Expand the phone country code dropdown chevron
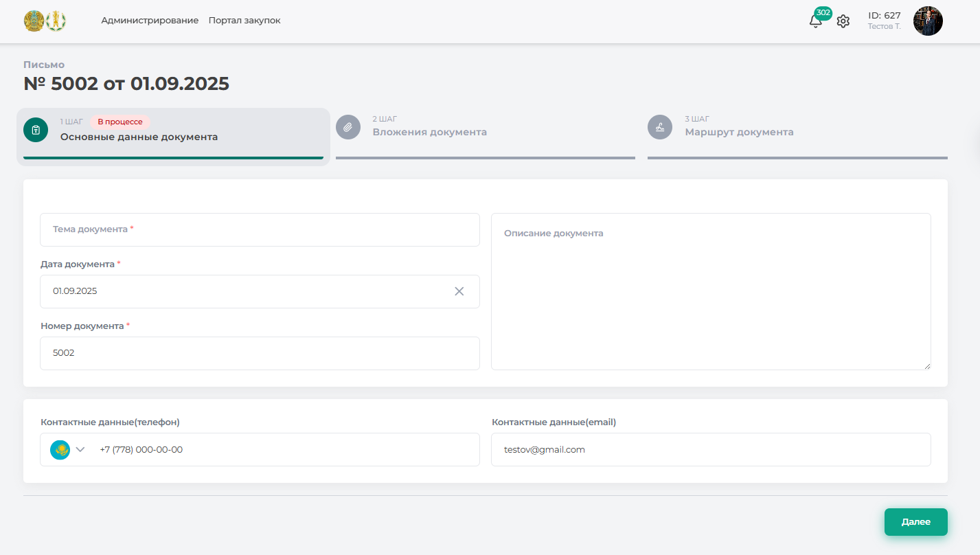Image resolution: width=980 pixels, height=555 pixels. point(80,450)
